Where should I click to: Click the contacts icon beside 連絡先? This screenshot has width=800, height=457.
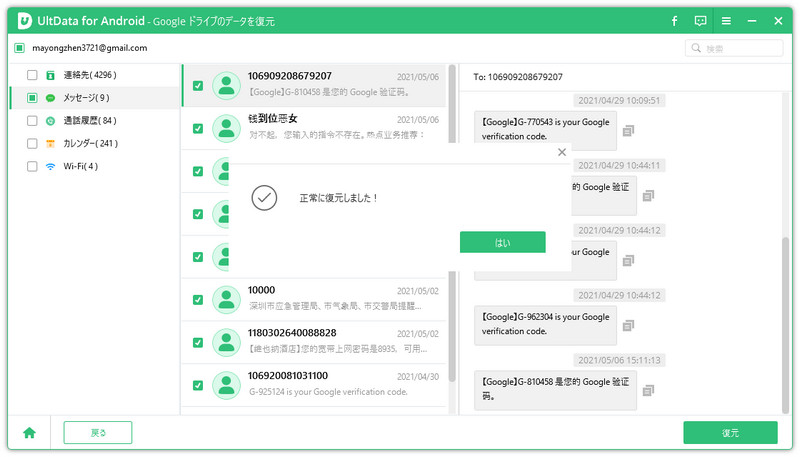tap(51, 75)
